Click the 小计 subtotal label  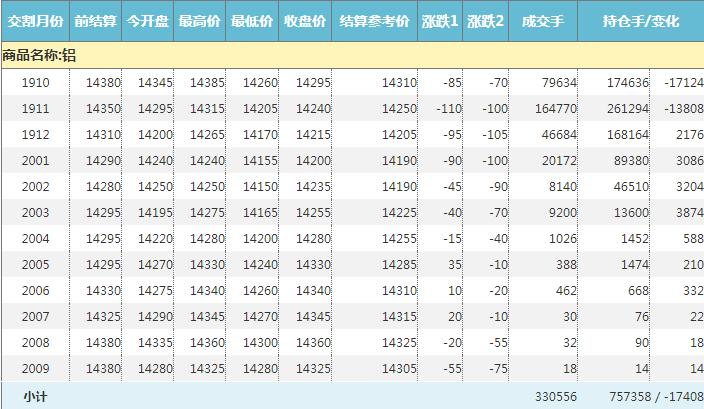pyautogui.click(x=35, y=397)
